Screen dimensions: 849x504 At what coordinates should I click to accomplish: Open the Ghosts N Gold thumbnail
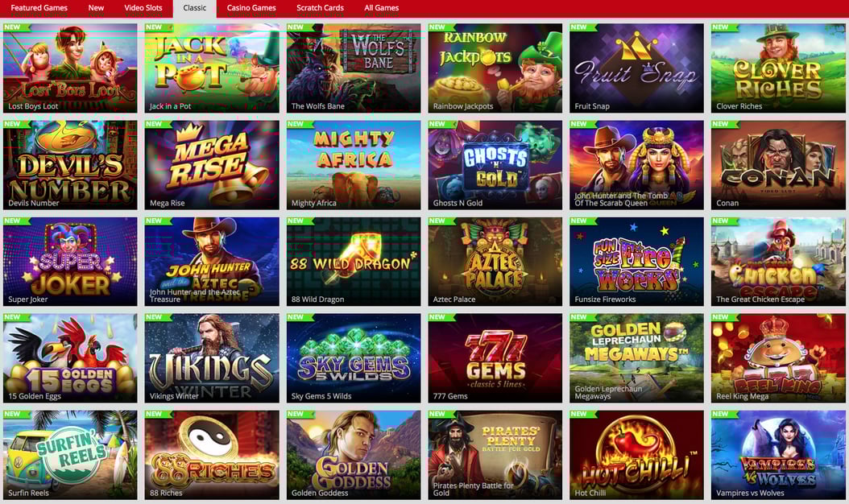point(495,165)
